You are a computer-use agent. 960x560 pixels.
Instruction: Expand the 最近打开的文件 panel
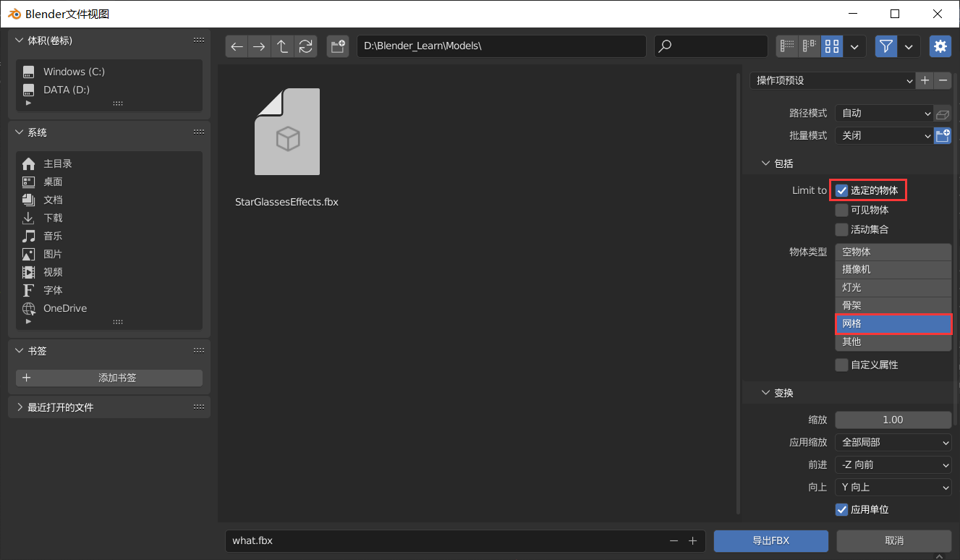point(20,407)
